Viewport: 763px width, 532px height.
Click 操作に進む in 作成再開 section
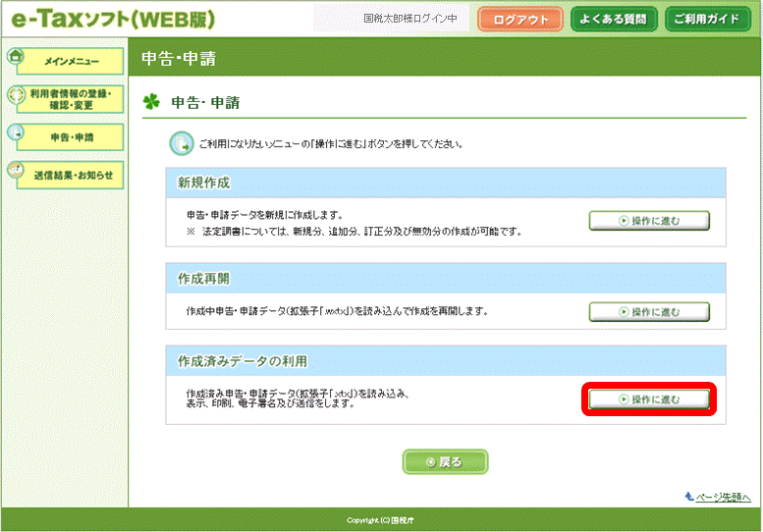(649, 312)
